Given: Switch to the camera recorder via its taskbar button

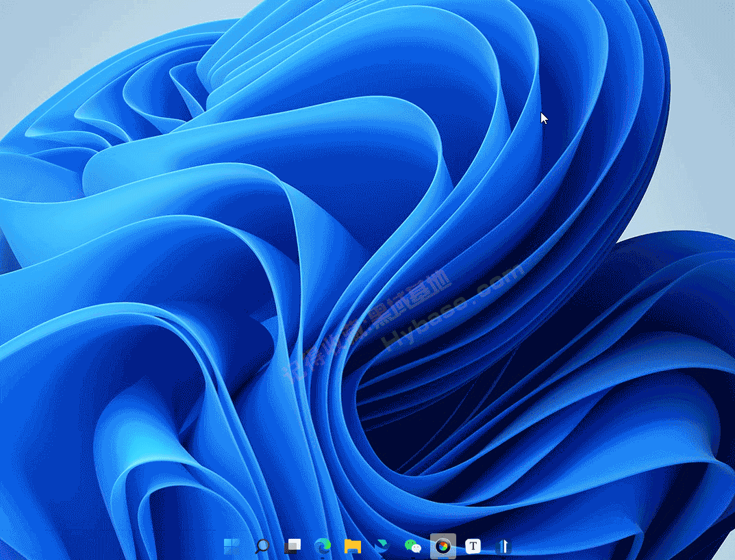Looking at the screenshot, I should pos(443,546).
